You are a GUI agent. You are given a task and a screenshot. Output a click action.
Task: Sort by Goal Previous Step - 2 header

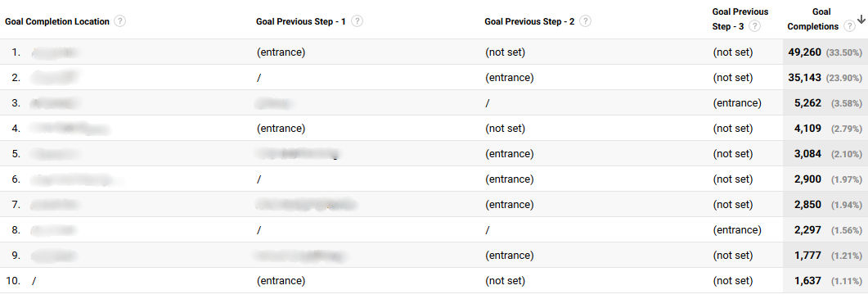tap(530, 21)
